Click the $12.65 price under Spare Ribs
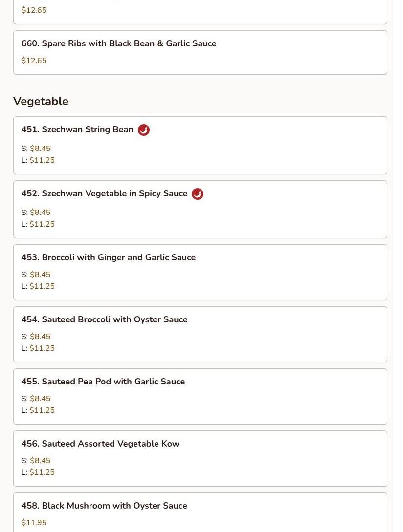This screenshot has width=403, height=532. [34, 61]
